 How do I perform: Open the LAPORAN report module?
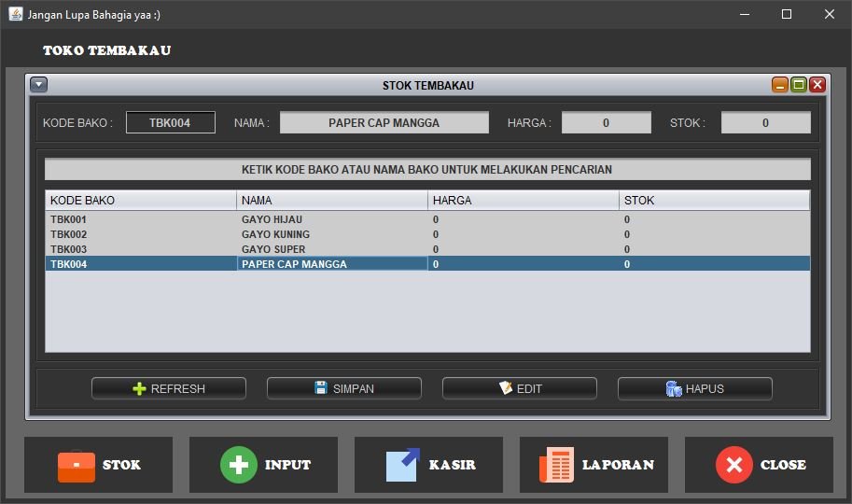click(594, 465)
